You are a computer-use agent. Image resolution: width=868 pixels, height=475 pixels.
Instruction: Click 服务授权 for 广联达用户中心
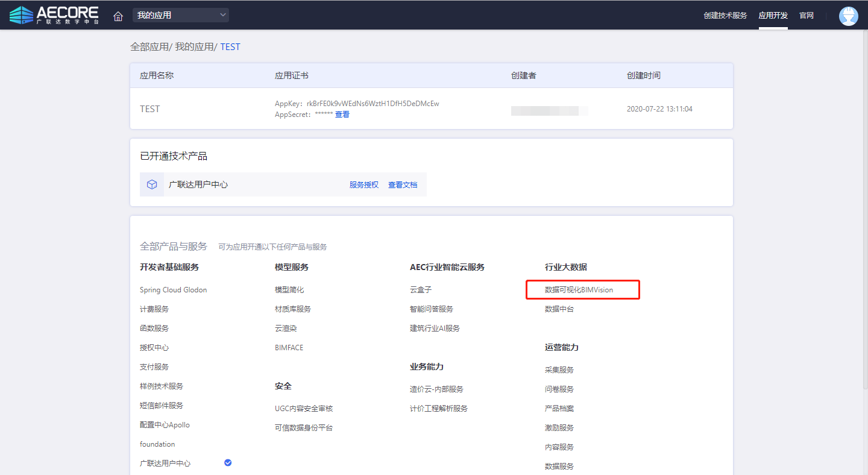click(x=363, y=185)
